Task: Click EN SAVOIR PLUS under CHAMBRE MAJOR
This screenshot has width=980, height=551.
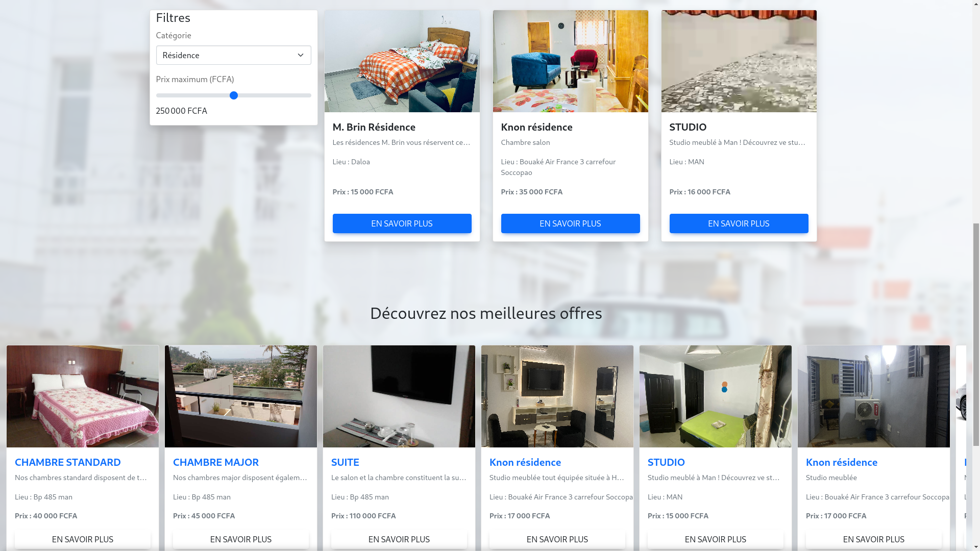Action: pyautogui.click(x=241, y=539)
